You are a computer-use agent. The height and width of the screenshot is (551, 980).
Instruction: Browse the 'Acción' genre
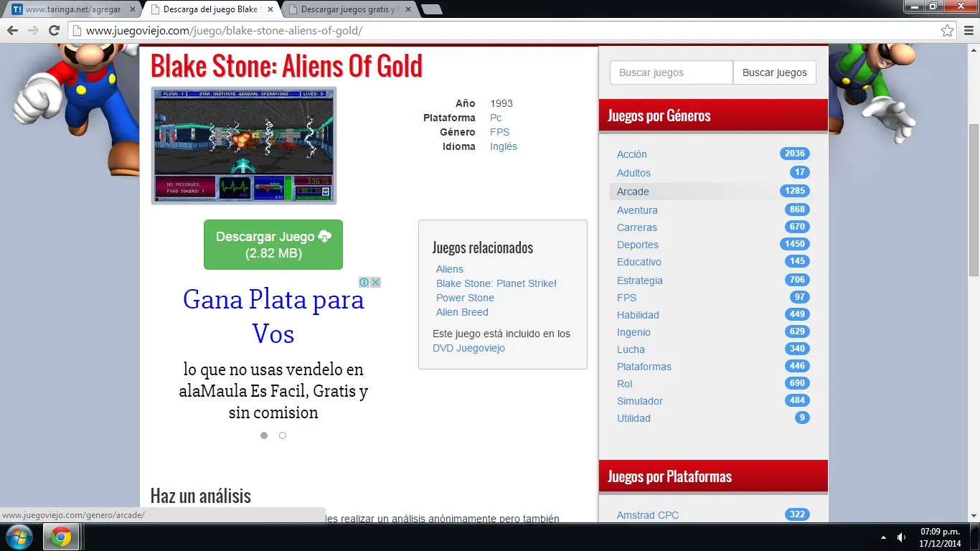coord(632,154)
